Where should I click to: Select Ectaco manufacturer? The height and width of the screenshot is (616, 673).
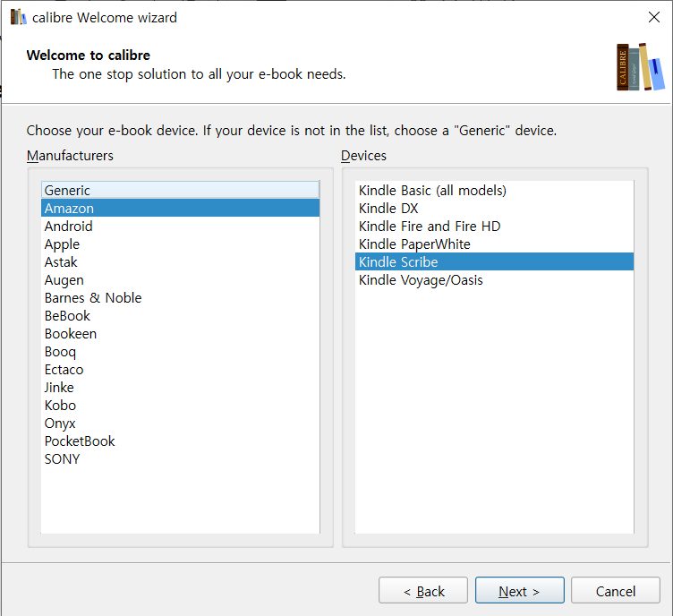180,369
